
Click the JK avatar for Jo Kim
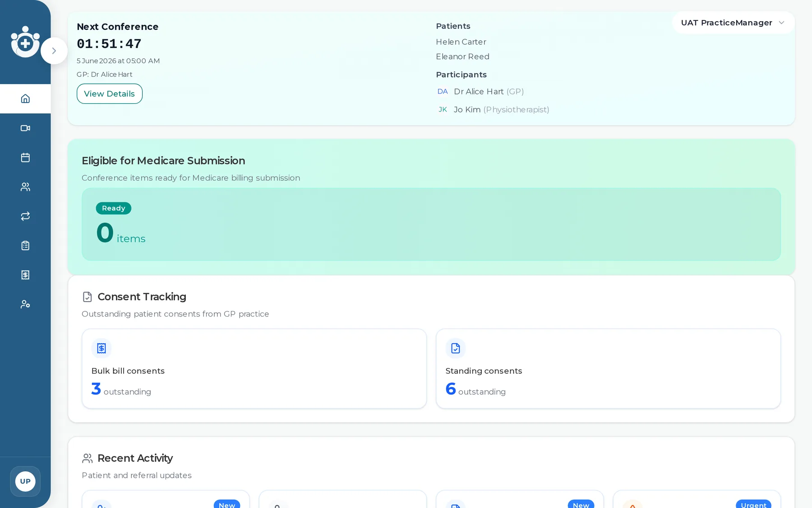coord(443,110)
